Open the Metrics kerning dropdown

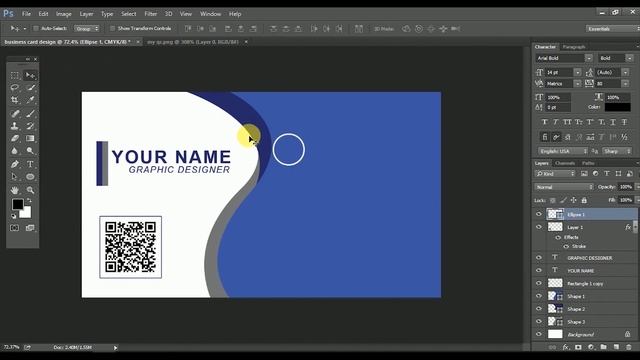[x=577, y=83]
